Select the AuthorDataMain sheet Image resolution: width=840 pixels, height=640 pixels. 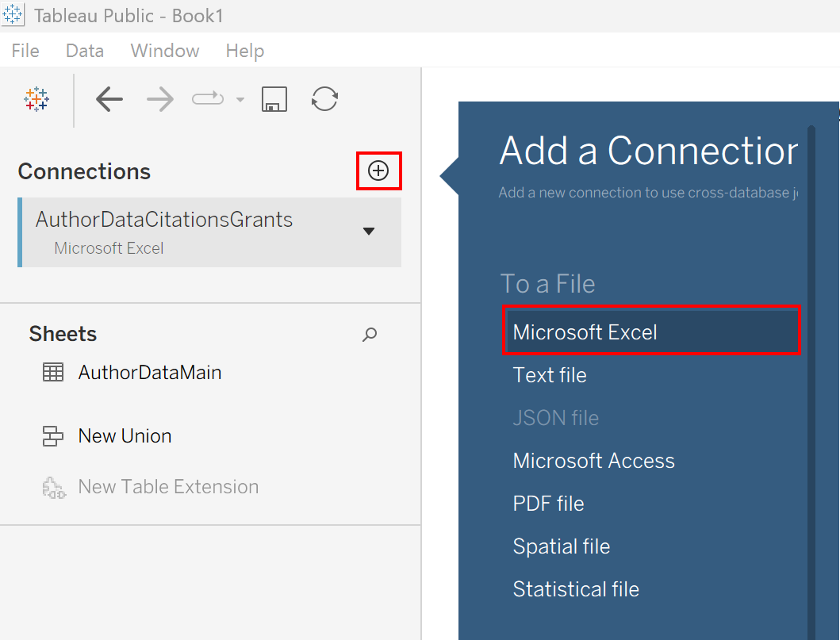[150, 372]
